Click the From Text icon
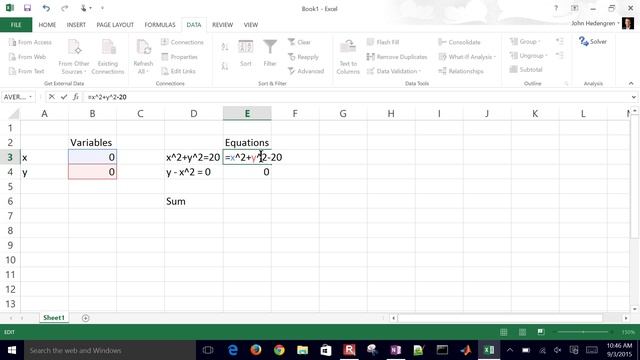The height and width of the screenshot is (360, 640). pyautogui.click(x=27, y=71)
